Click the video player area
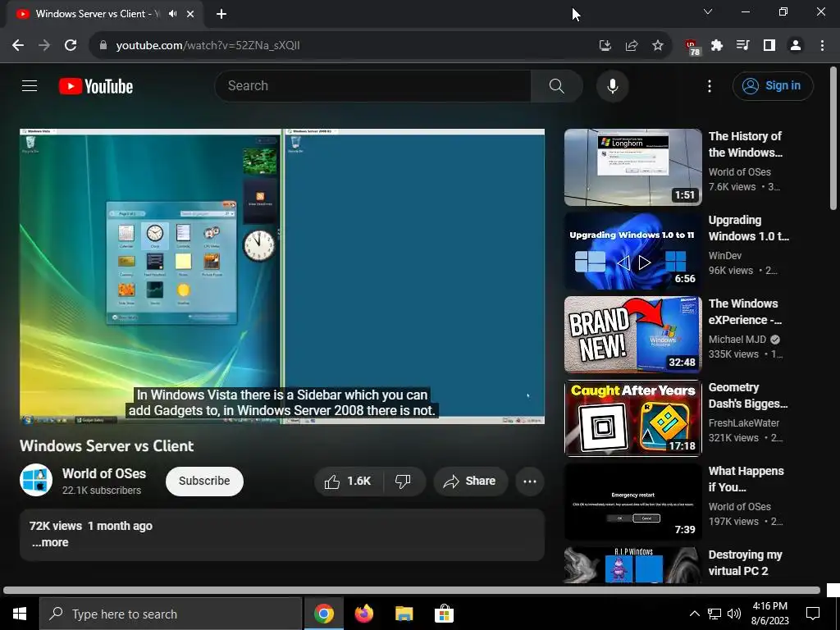 [x=282, y=276]
